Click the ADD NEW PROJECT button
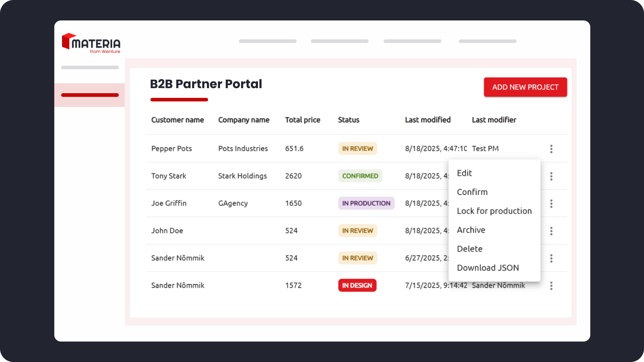The image size is (644, 362). (x=525, y=87)
